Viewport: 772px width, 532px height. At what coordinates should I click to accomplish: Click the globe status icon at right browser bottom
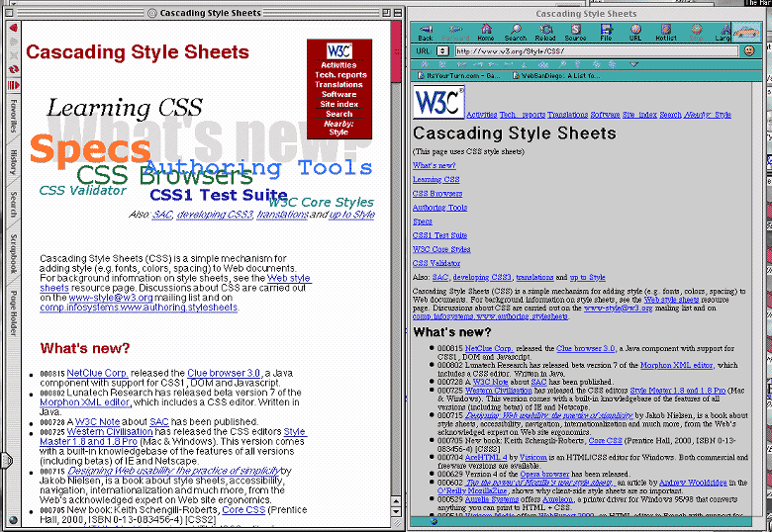coord(434,522)
